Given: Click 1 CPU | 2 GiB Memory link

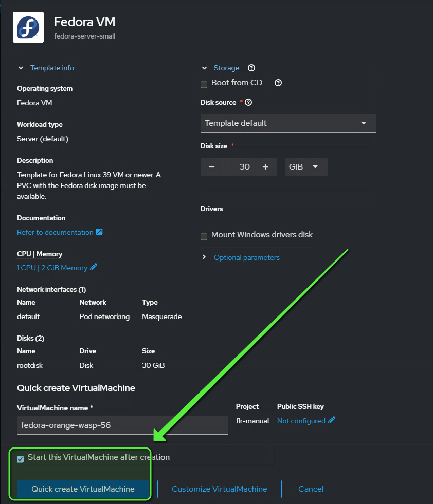Looking at the screenshot, I should (x=52, y=268).
